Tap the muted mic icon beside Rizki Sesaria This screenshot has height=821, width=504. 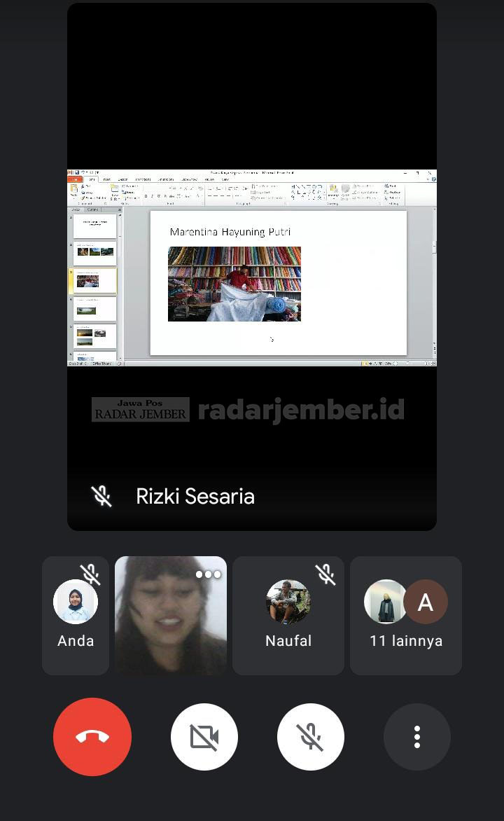pos(101,496)
